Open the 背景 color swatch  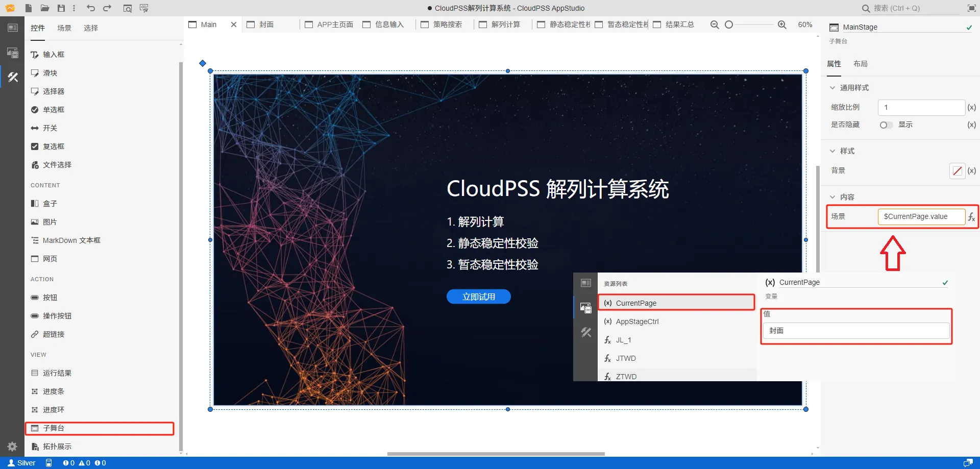pyautogui.click(x=957, y=170)
